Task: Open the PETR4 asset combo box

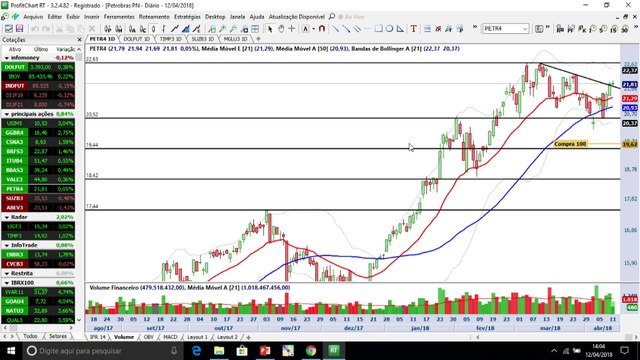Action: (506, 29)
